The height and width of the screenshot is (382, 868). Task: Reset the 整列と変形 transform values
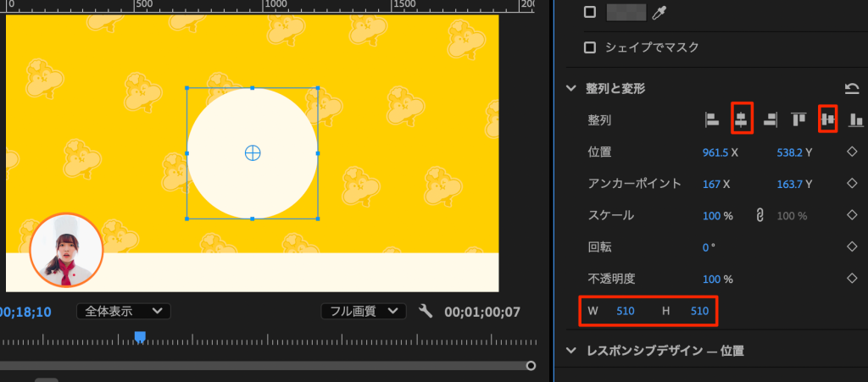852,88
